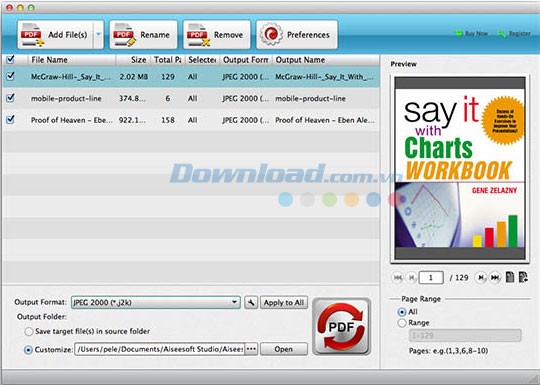Click the browse ellipsis button
540x385 pixels.
pyautogui.click(x=251, y=349)
